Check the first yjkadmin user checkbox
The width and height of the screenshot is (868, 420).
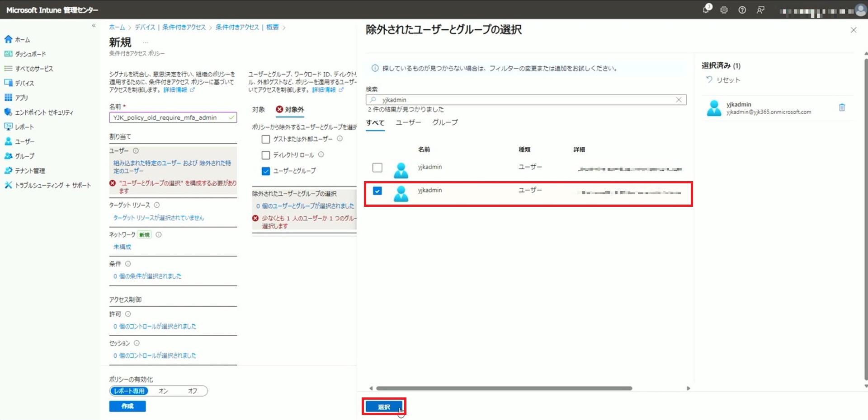coord(377,168)
